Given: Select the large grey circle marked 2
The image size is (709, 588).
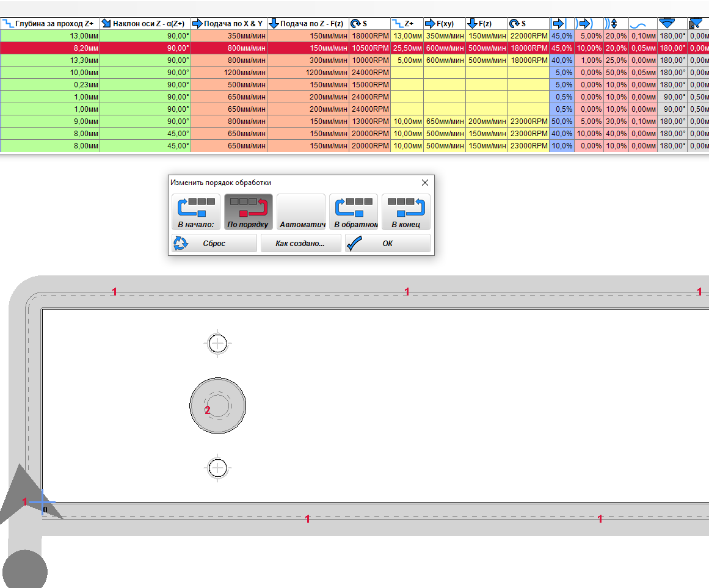Looking at the screenshot, I should point(217,405).
